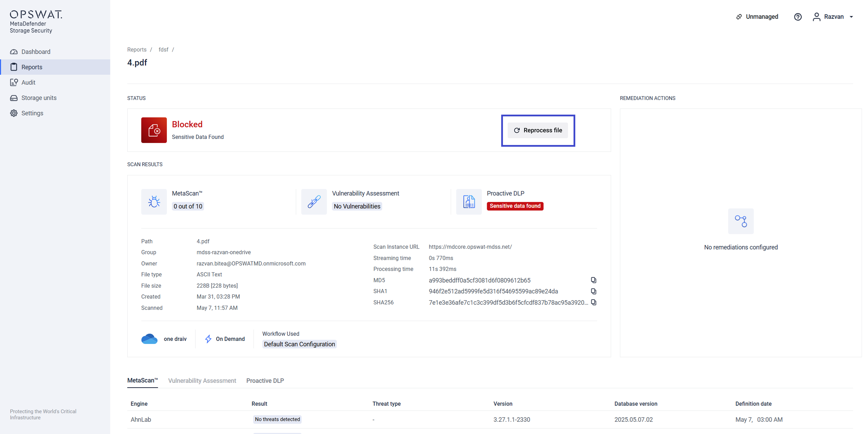The width and height of the screenshot is (868, 434).
Task: Click the red Blocked status icon
Action: [x=154, y=130]
